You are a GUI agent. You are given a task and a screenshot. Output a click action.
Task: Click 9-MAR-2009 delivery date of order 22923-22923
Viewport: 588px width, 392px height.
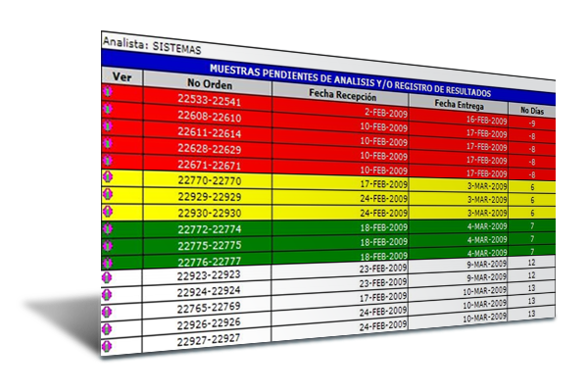486,264
